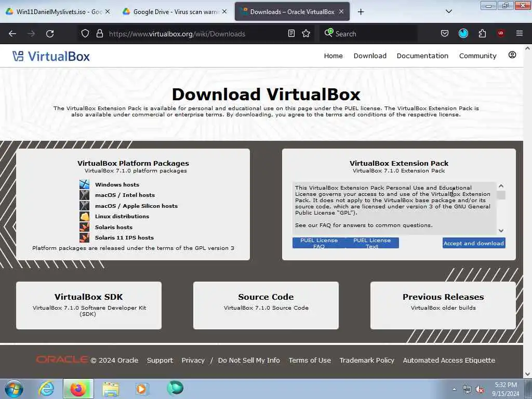Open the shield tracking protection icon
The height and width of the screenshot is (399, 532).
click(x=85, y=33)
